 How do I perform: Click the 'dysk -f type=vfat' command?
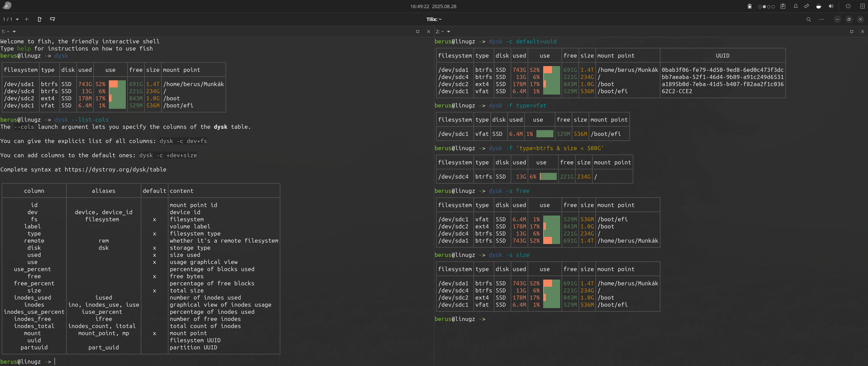pyautogui.click(x=518, y=105)
